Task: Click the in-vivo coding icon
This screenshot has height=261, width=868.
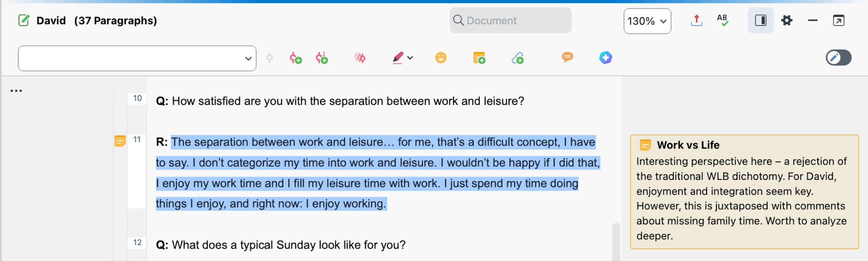Action: pyautogui.click(x=322, y=58)
